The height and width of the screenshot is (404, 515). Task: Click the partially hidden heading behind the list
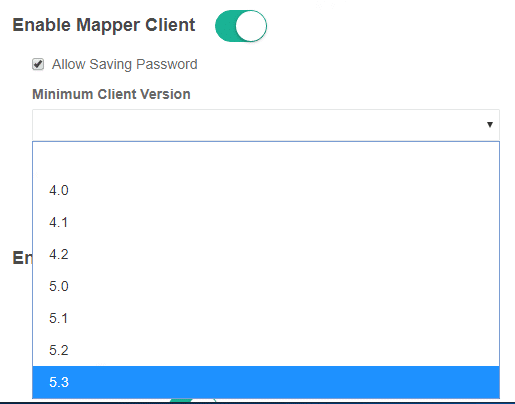coord(22,258)
